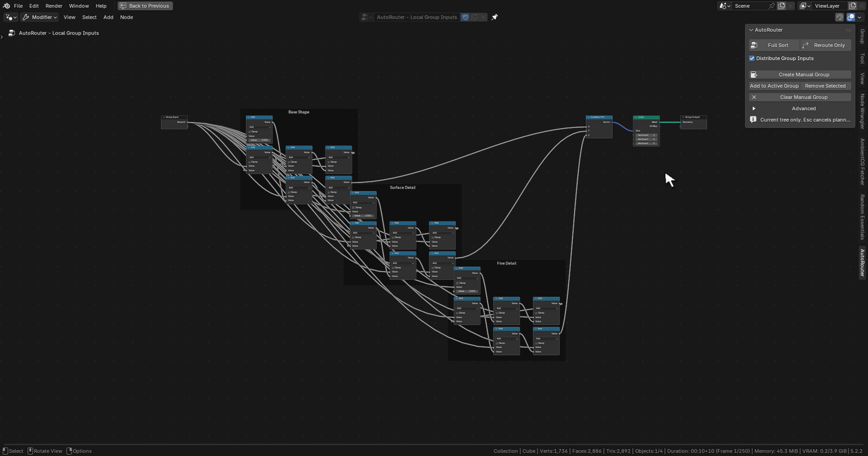Open the Node menu
Viewport: 868px width, 456px height.
coord(127,17)
